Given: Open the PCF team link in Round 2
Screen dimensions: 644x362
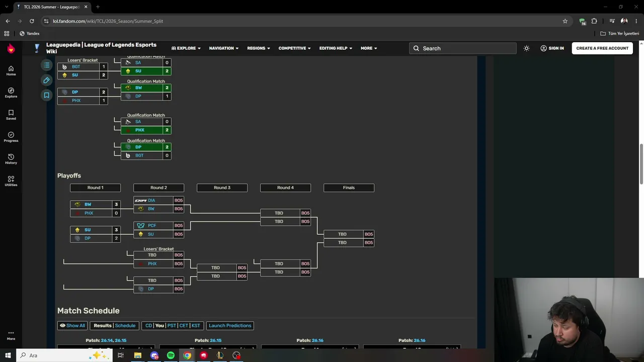Looking at the screenshot, I should [152, 226].
